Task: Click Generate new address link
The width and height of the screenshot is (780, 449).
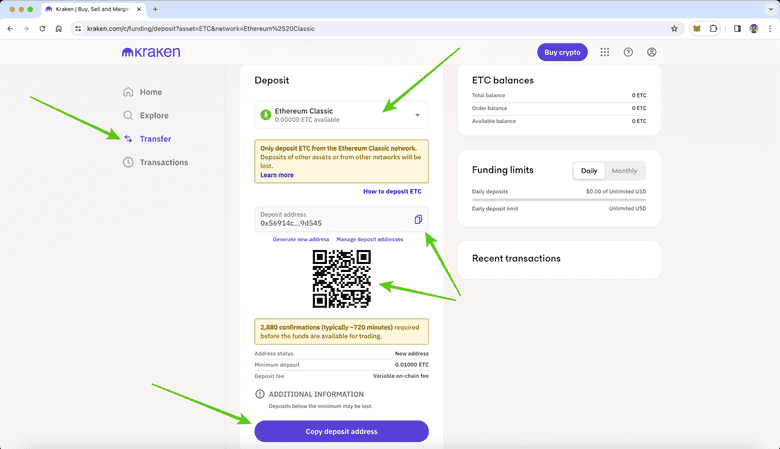Action: pyautogui.click(x=301, y=240)
